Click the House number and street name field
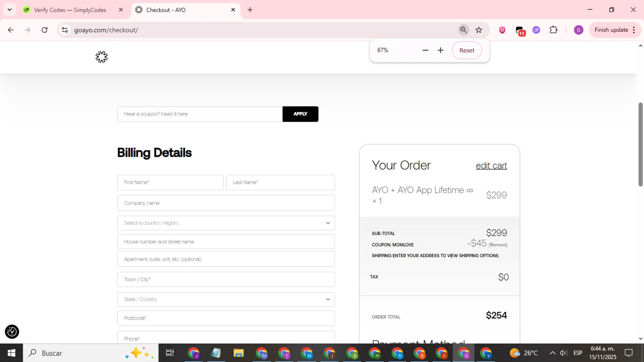The height and width of the screenshot is (362, 644). click(x=226, y=241)
